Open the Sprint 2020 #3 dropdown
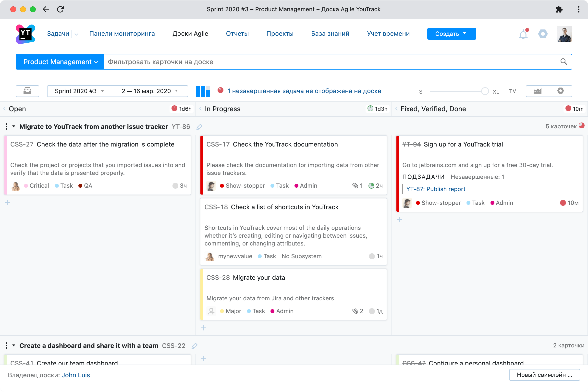 (80, 91)
